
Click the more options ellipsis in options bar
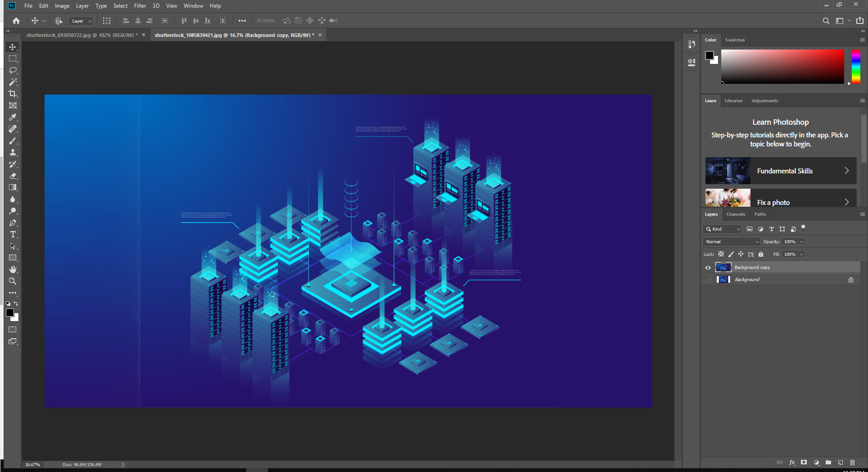click(x=242, y=21)
